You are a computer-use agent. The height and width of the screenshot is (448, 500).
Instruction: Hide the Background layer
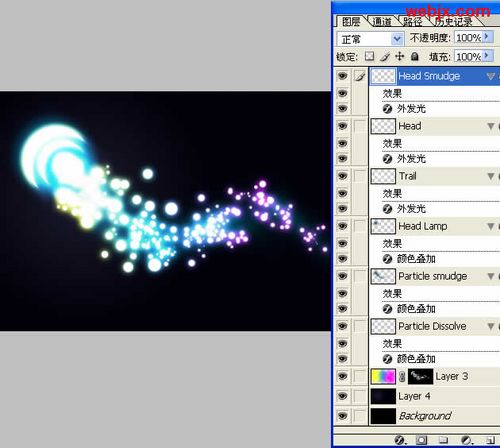342,416
